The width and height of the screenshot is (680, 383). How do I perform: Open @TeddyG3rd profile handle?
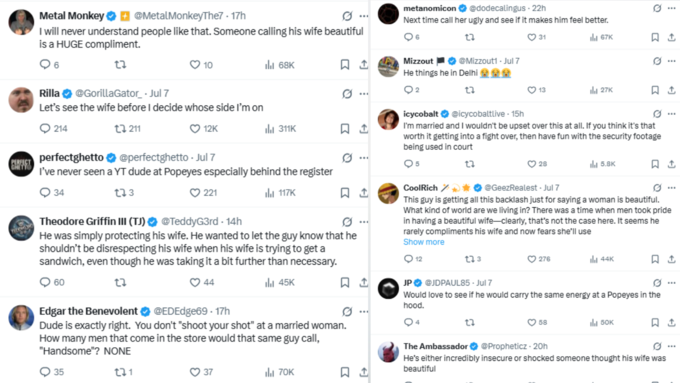point(190,221)
